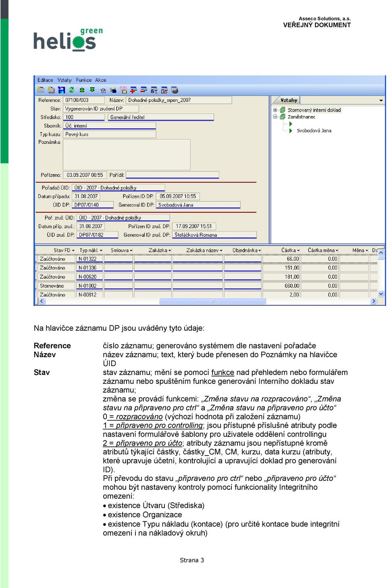Click the first new record toolbar icon
This screenshot has width=387, height=588.
[41, 90]
